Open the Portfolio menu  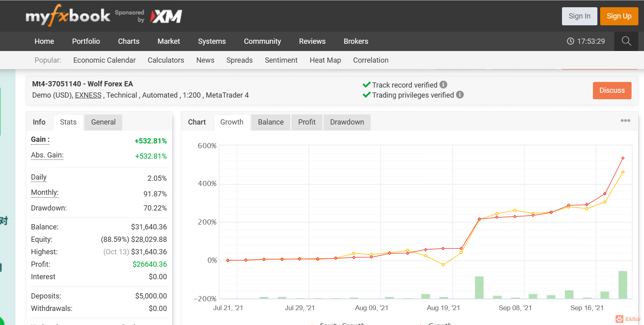click(x=86, y=41)
